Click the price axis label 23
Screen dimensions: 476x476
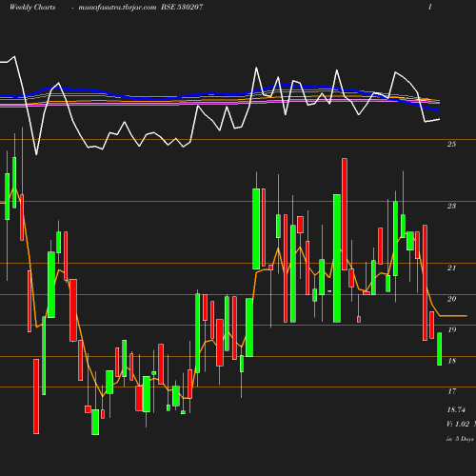[x=451, y=206]
